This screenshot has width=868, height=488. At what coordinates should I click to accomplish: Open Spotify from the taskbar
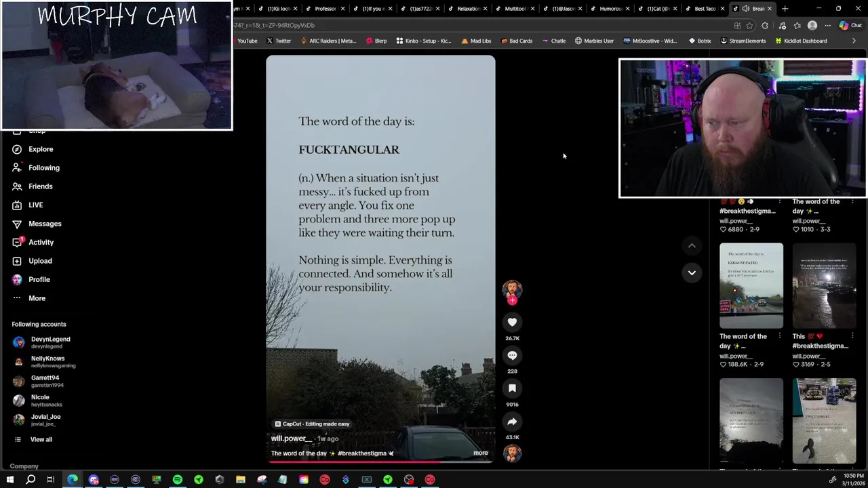point(178,480)
